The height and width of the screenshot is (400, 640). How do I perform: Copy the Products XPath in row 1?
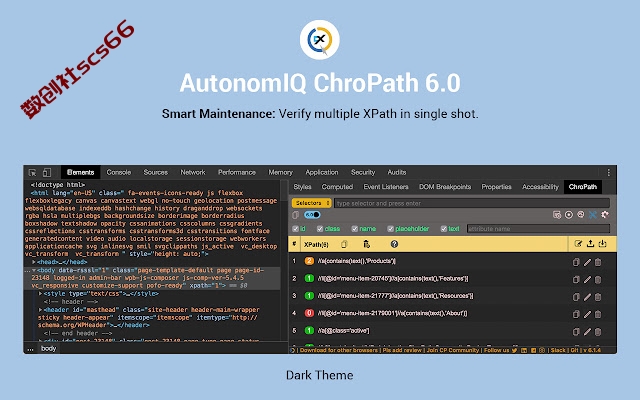[x=576, y=262]
